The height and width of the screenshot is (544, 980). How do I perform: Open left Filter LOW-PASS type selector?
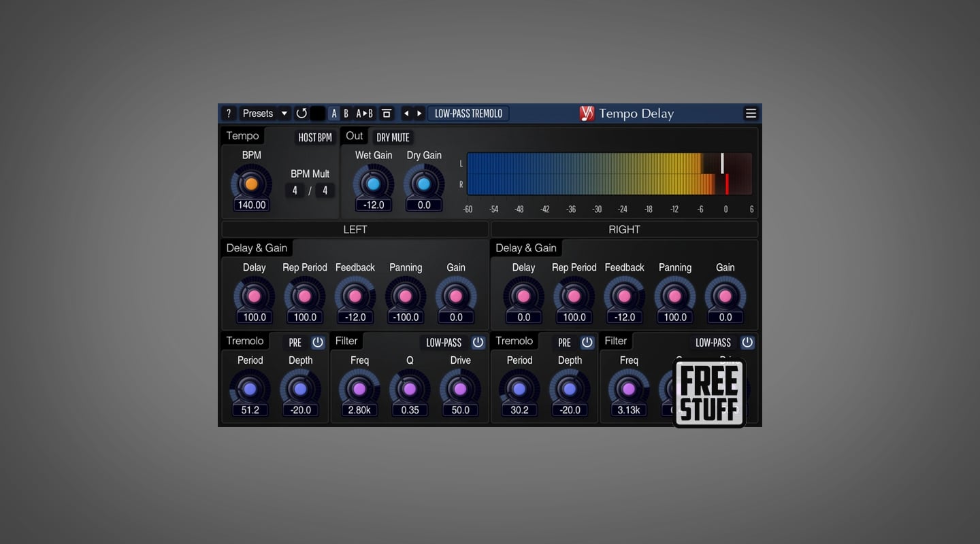(x=444, y=343)
